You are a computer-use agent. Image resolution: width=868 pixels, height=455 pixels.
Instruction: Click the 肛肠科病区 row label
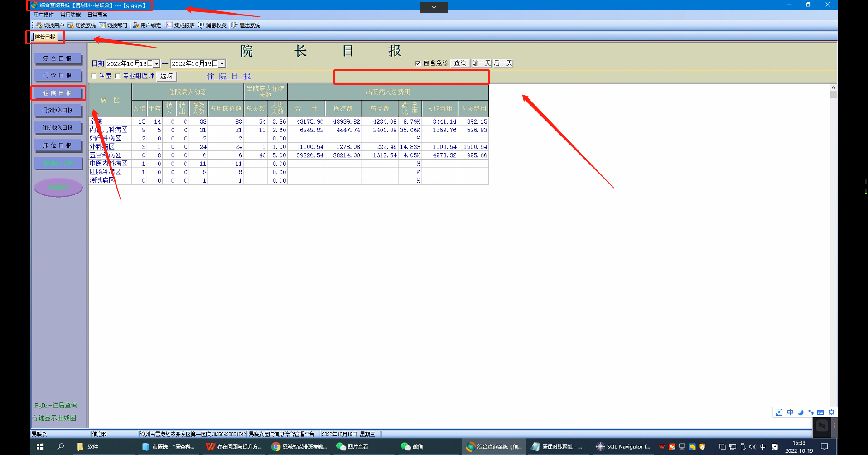coord(105,172)
